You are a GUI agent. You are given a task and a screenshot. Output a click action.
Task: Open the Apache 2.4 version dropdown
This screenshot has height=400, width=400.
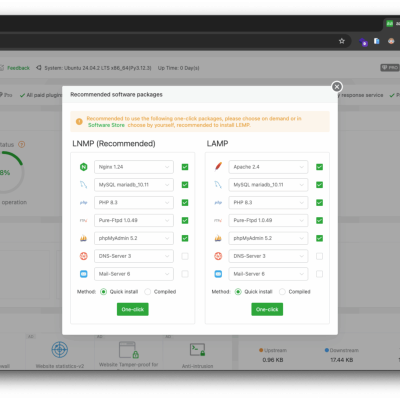point(268,167)
